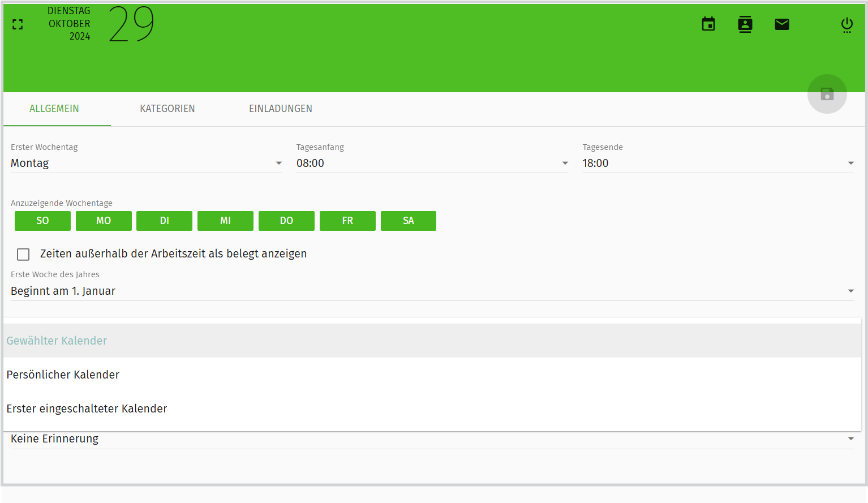Select 'Erster eingeschalteter Kalender' option
This screenshot has width=868, height=503.
pyautogui.click(x=87, y=409)
